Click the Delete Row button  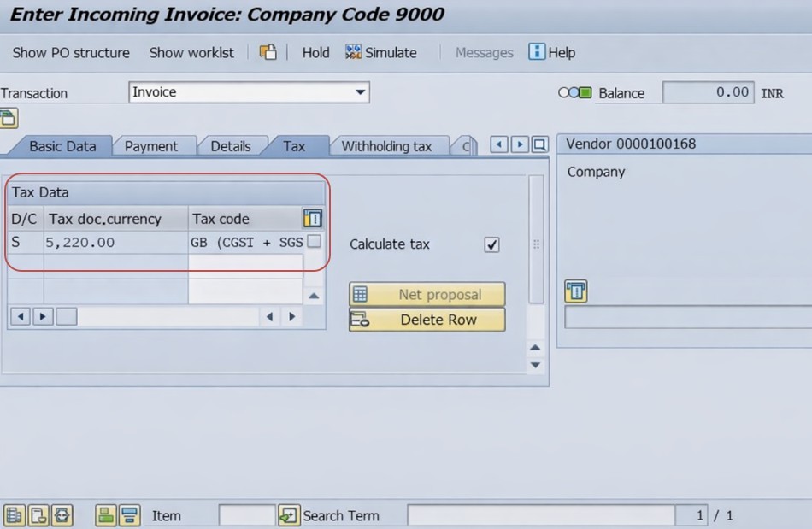point(427,320)
